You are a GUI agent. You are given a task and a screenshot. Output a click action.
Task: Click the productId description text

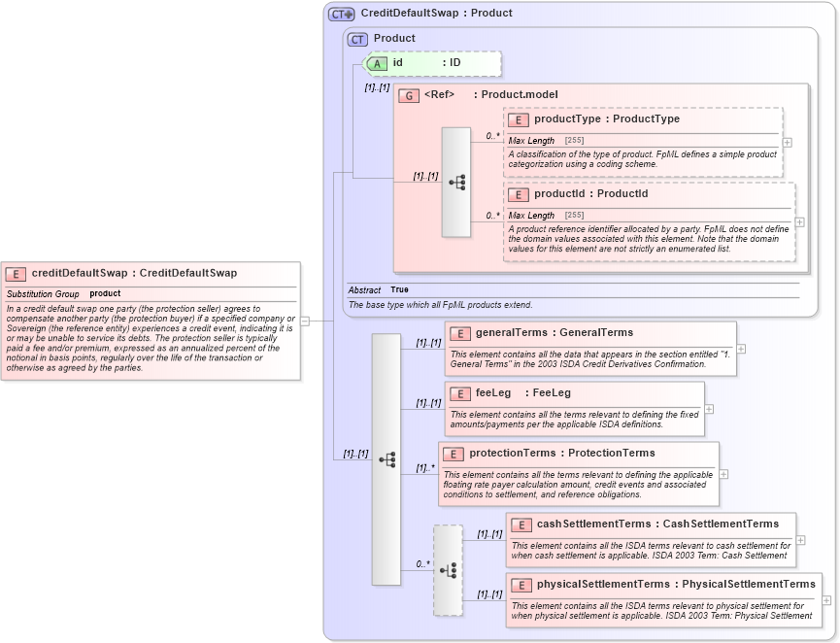click(x=649, y=238)
